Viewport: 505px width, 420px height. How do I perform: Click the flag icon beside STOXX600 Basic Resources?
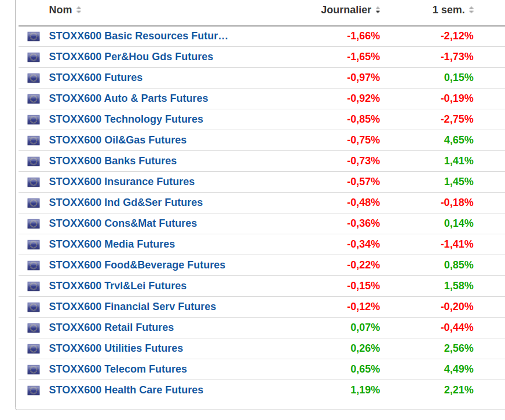pos(34,36)
